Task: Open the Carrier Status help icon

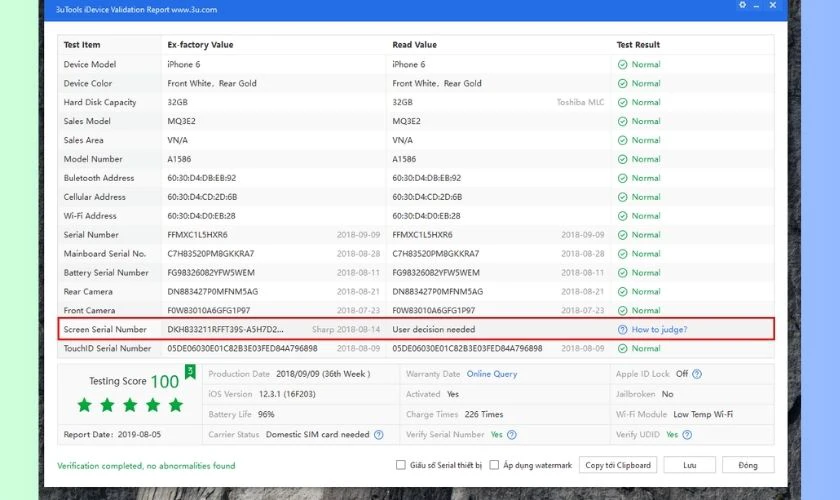Action: [379, 435]
